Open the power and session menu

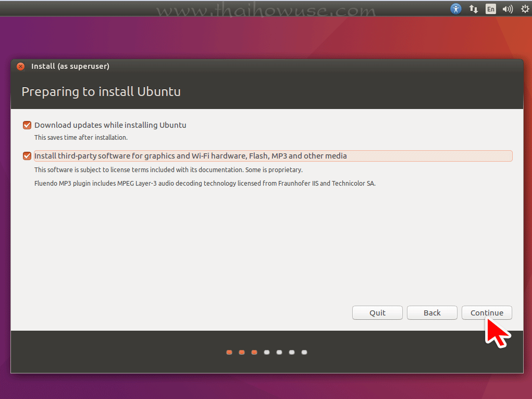tap(525, 9)
